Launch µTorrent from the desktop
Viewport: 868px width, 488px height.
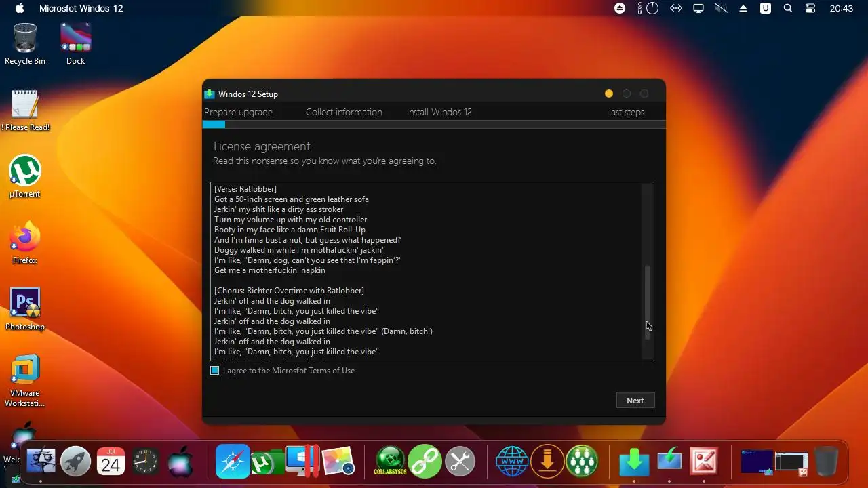pyautogui.click(x=25, y=177)
